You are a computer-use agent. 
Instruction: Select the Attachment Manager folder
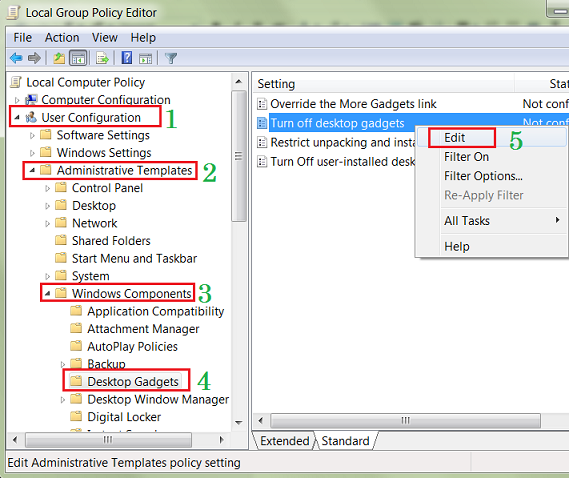[x=143, y=329]
